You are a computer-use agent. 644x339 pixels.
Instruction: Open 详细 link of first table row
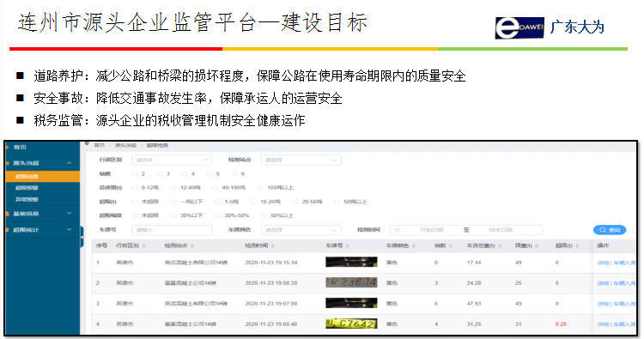tap(603, 263)
